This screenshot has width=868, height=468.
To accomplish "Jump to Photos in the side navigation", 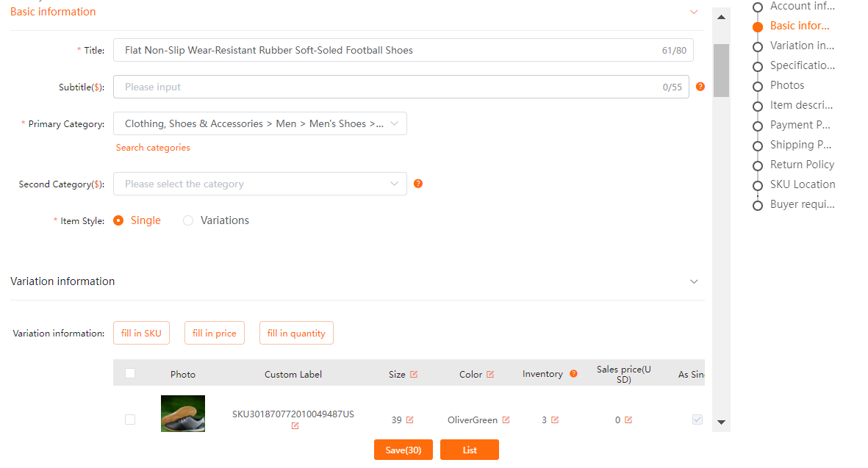I will point(786,85).
